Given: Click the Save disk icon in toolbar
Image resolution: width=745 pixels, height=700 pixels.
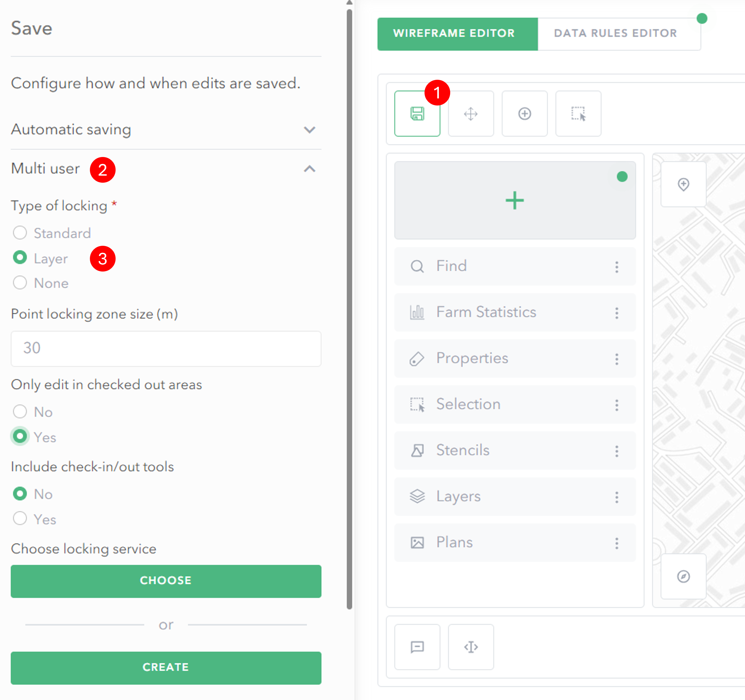Looking at the screenshot, I should point(417,114).
